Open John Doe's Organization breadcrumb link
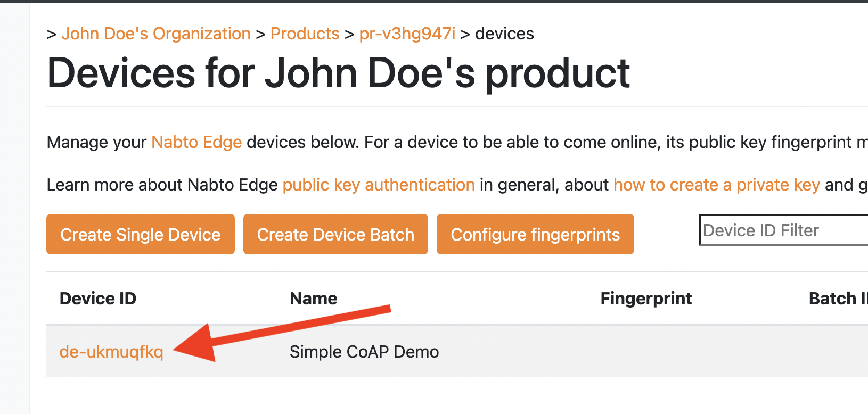The width and height of the screenshot is (868, 414). click(x=156, y=34)
